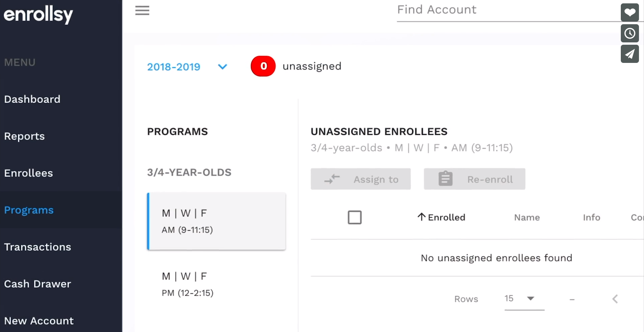Click the Assign to arrow icon
644x332 pixels.
(x=332, y=179)
